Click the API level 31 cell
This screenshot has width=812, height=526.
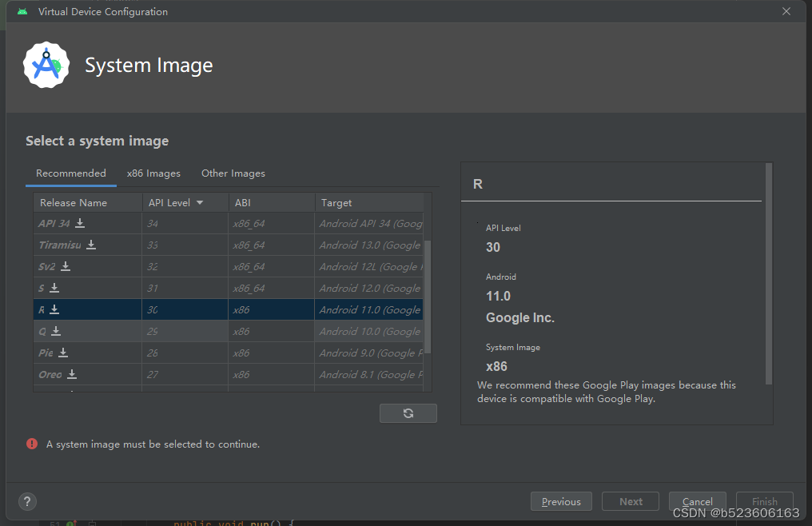[x=185, y=288]
